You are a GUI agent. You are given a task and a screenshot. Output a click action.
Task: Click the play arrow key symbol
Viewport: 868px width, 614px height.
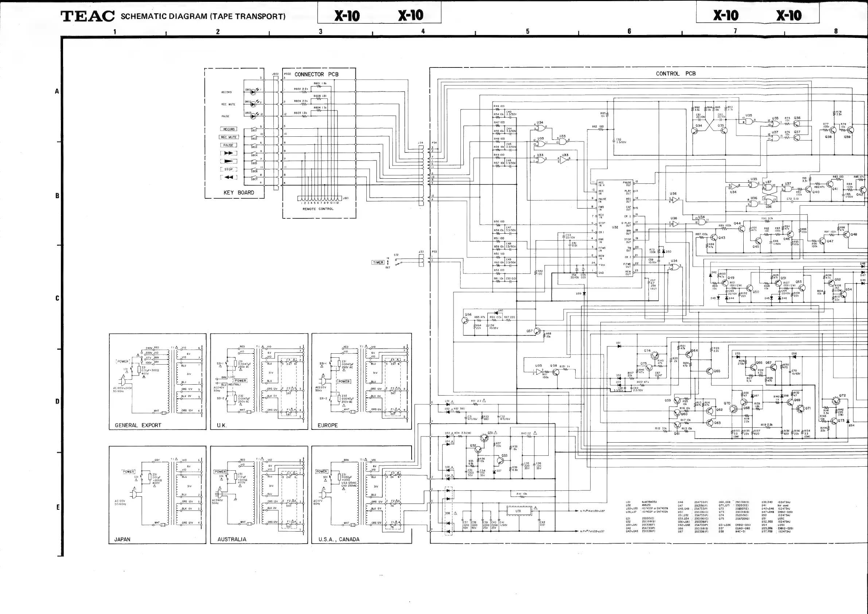(228, 161)
